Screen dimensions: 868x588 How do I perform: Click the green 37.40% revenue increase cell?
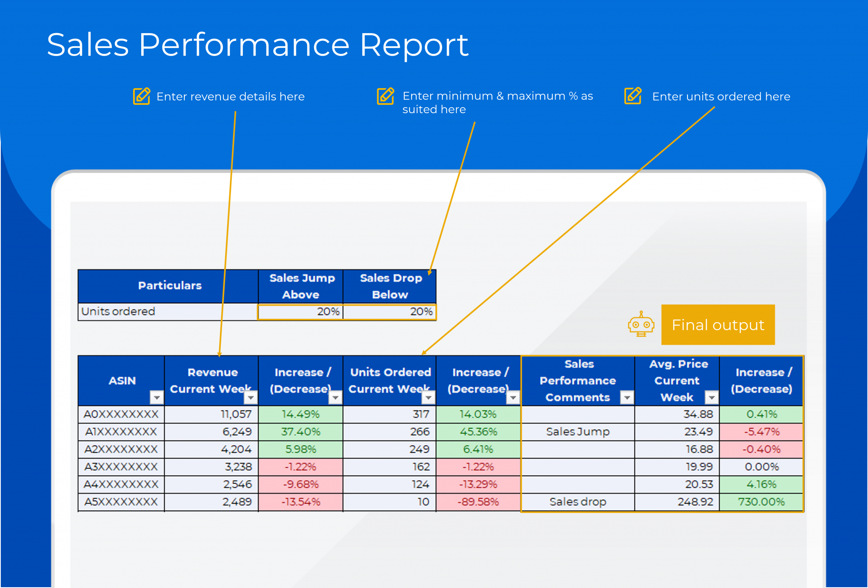tap(300, 432)
